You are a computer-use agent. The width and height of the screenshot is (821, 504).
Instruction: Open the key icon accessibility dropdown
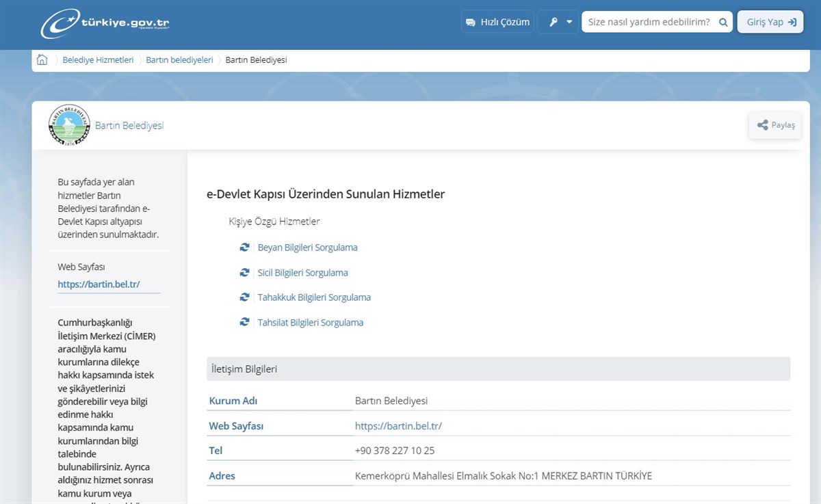pos(558,22)
